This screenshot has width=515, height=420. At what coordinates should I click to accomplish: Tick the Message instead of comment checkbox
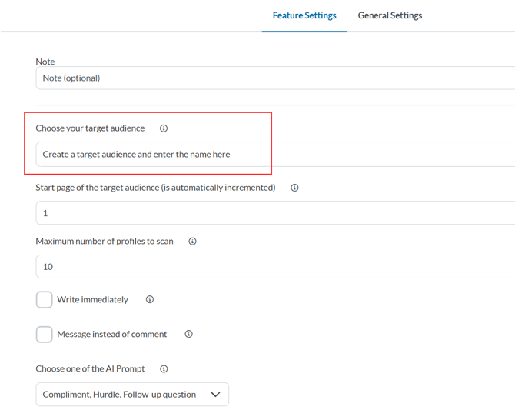coord(45,335)
